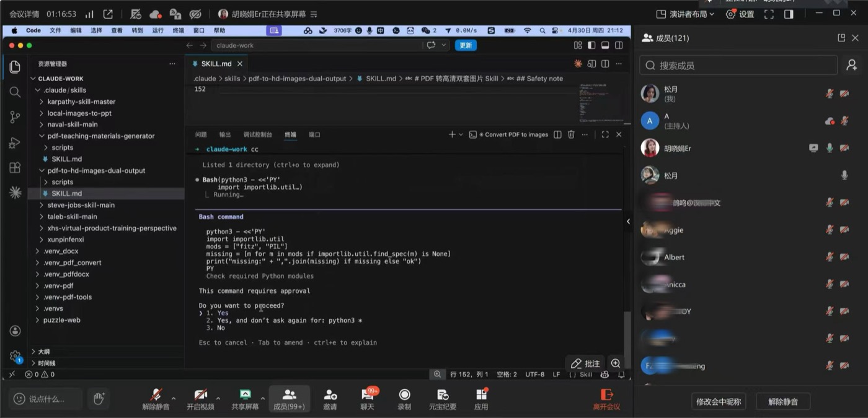Viewport: 868px width, 418px height.
Task: Toggle microphone for member Aggie
Action: tap(830, 230)
